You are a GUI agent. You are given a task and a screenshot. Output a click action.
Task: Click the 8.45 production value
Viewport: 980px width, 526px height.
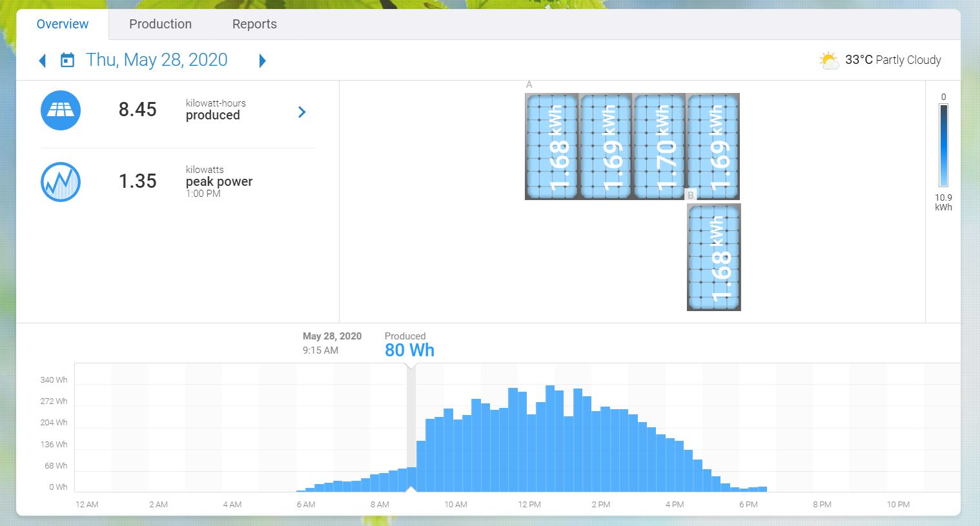(138, 110)
